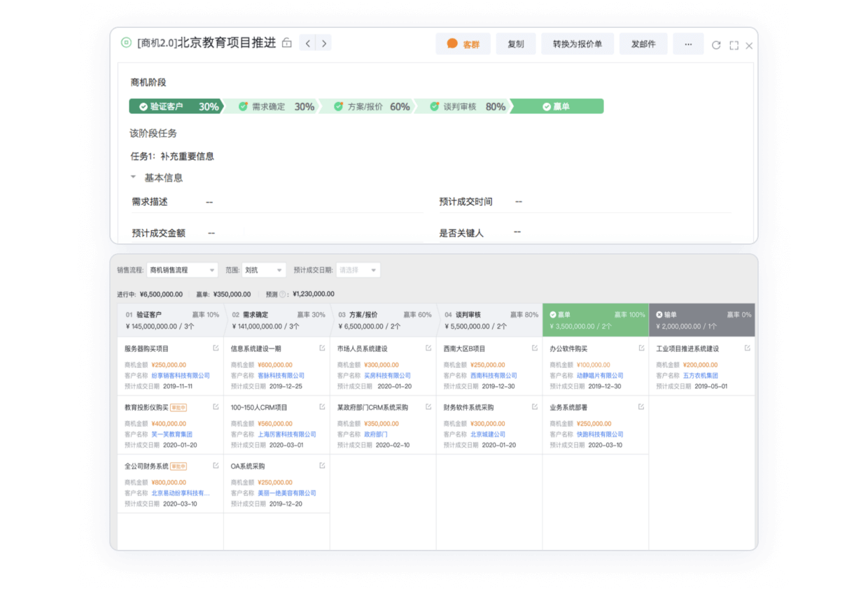Open edit icon on 工业项目推进系统建设 card

pyautogui.click(x=748, y=348)
